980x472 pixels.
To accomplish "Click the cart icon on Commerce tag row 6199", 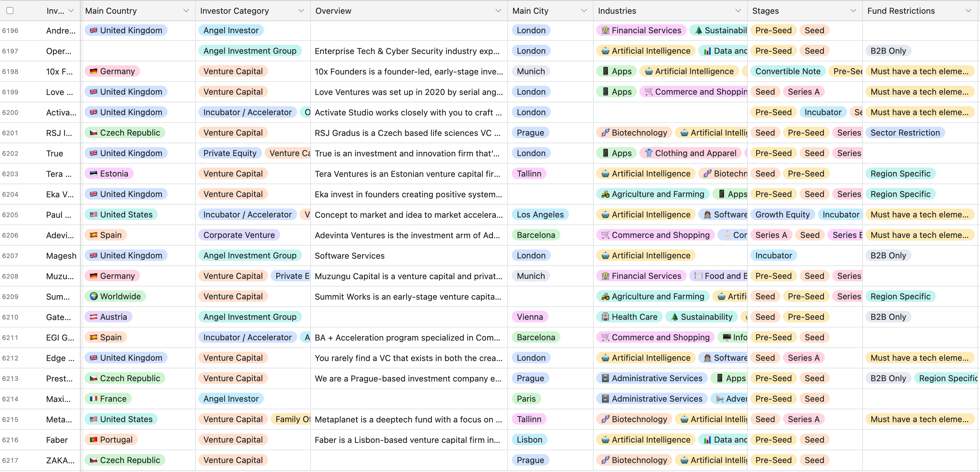I will (x=649, y=92).
